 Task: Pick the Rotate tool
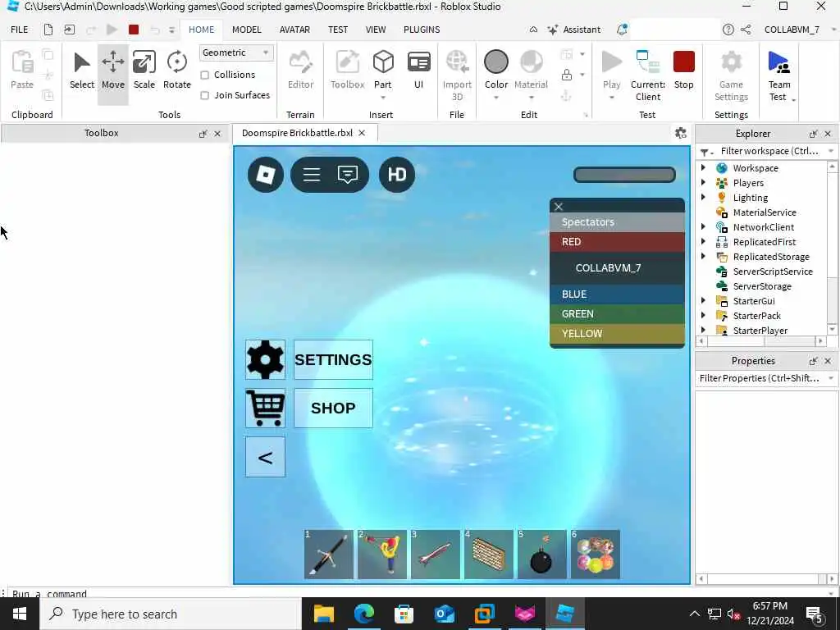pyautogui.click(x=177, y=71)
